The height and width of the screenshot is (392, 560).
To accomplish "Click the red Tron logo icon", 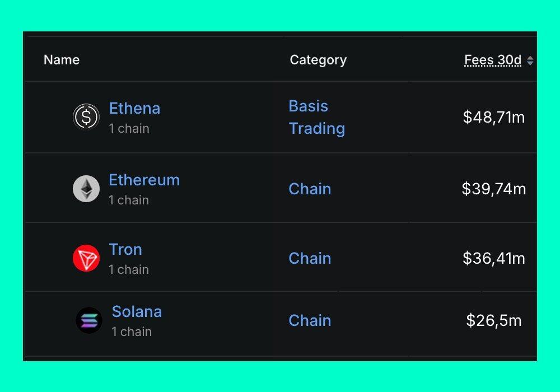I will point(86,258).
